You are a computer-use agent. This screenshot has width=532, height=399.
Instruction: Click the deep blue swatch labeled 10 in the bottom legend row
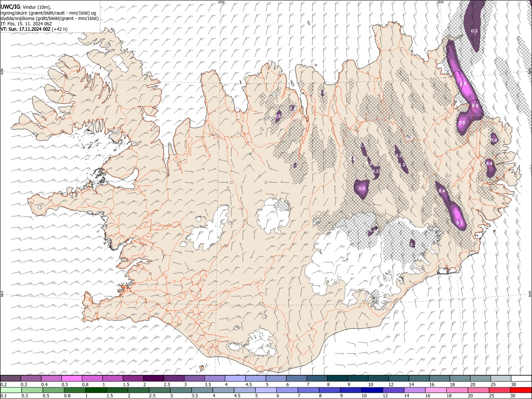point(372,390)
